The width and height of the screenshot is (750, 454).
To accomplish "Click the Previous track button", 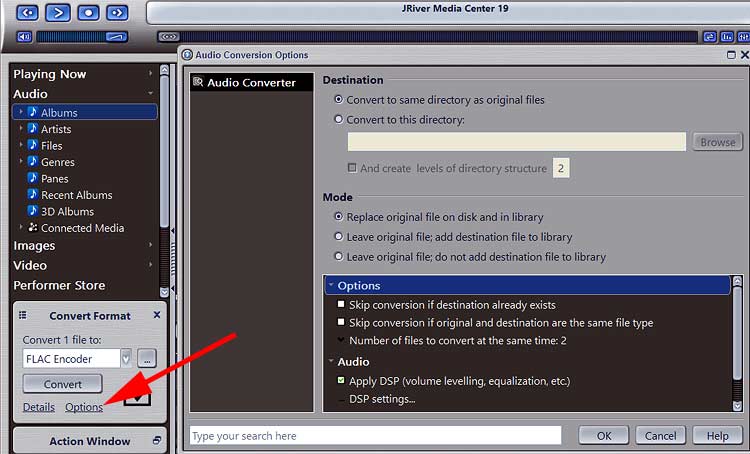I will [x=28, y=13].
